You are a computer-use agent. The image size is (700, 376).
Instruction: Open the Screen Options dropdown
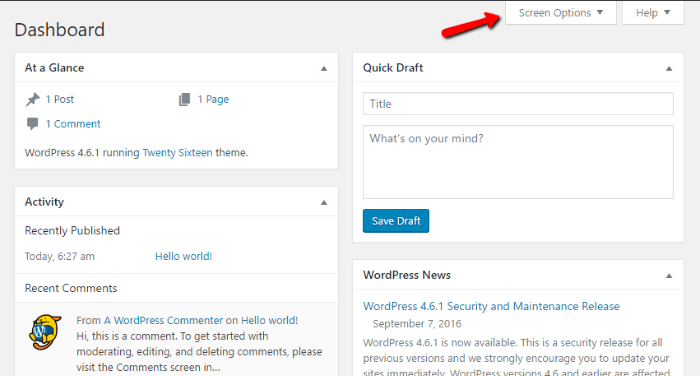pos(561,13)
